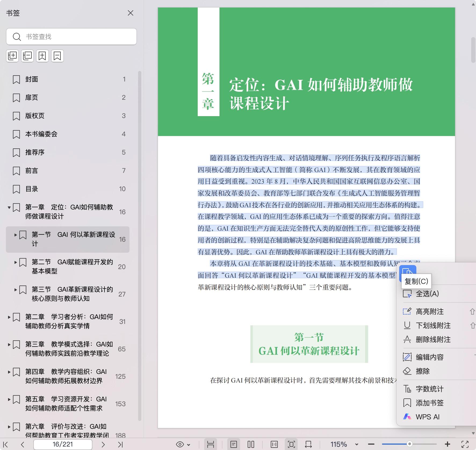Viewport: 476px width, 450px height.
Task: Remove bookmark using bookmark-minus icon
Action: [57, 56]
